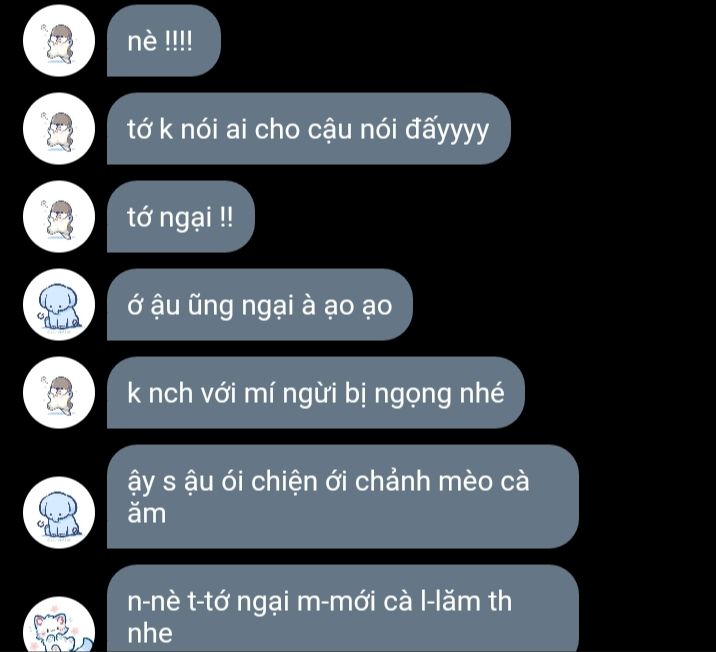The image size is (716, 652).
Task: Click the word "nhe" in the bottom message
Action: [x=150, y=633]
